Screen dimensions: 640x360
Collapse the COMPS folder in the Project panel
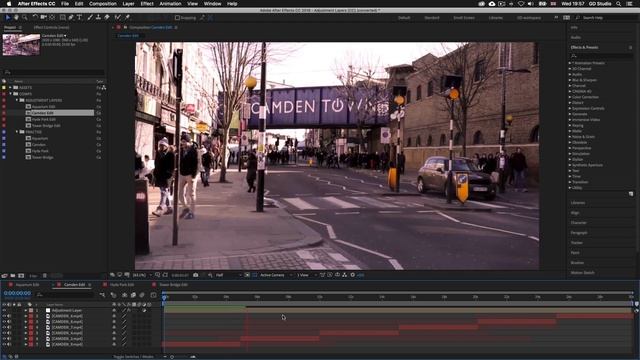tap(10, 94)
